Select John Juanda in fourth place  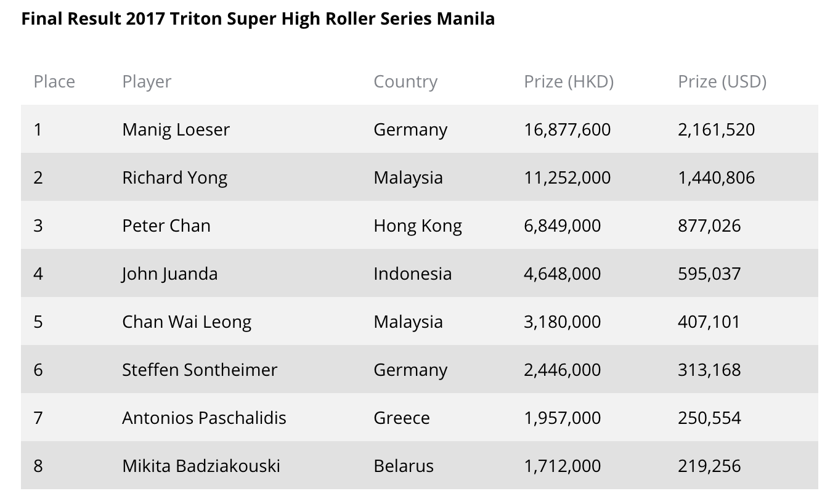(x=169, y=274)
